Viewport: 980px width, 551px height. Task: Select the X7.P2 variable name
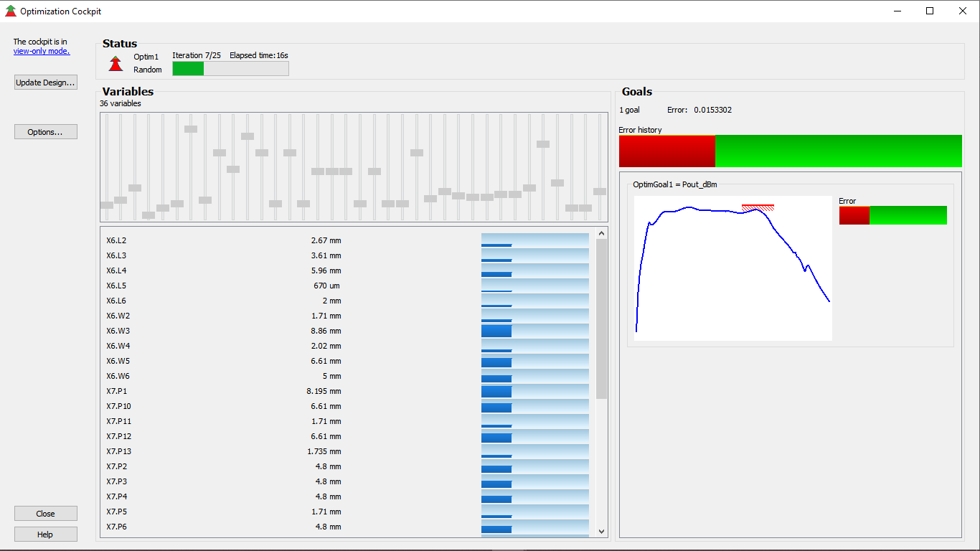point(116,466)
